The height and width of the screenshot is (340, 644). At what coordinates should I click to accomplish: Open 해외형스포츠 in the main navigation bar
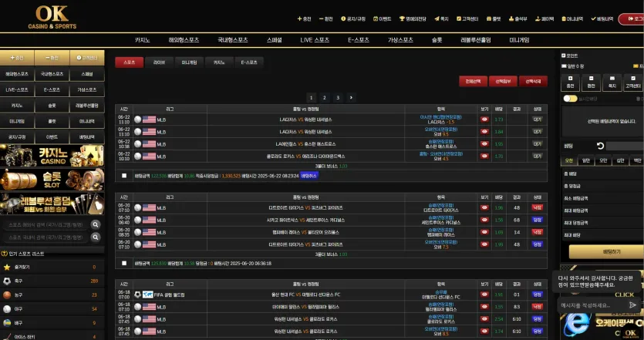[184, 40]
